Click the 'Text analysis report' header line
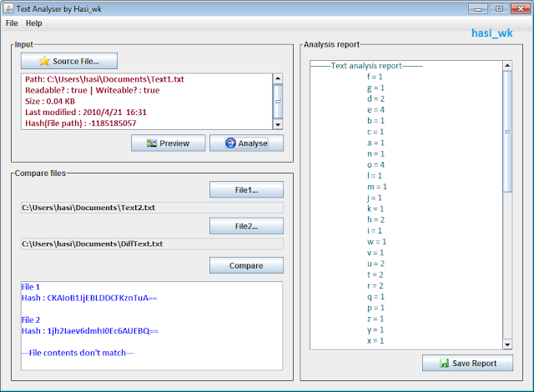Screen dimensions: 534x392 [x=366, y=66]
